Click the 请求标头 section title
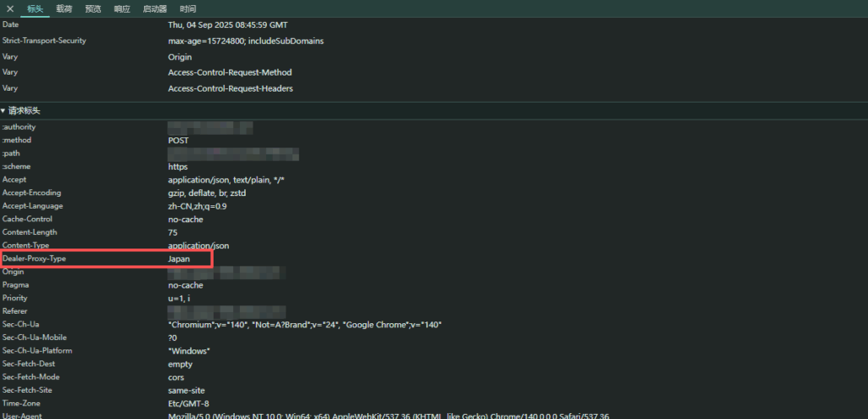The height and width of the screenshot is (419, 868). click(25, 111)
